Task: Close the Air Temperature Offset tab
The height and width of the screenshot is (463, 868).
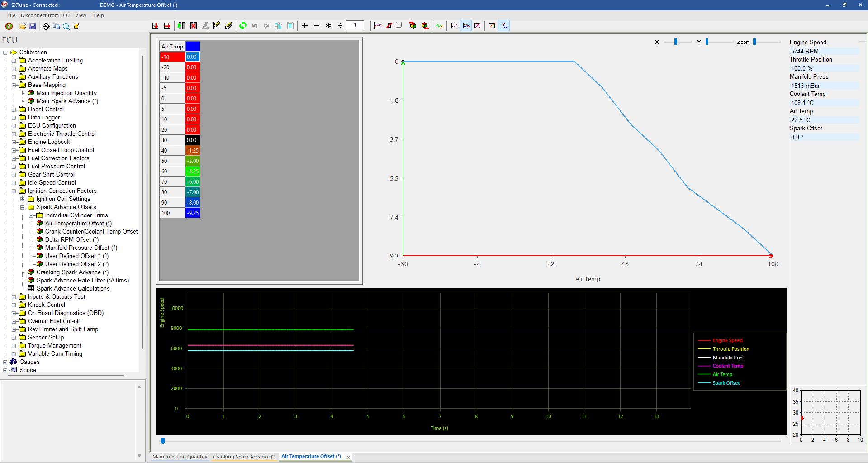Action: 348,457
